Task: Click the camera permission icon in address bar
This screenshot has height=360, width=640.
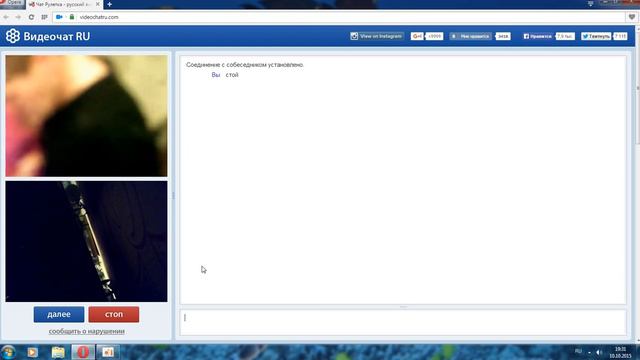Action: 59,17
